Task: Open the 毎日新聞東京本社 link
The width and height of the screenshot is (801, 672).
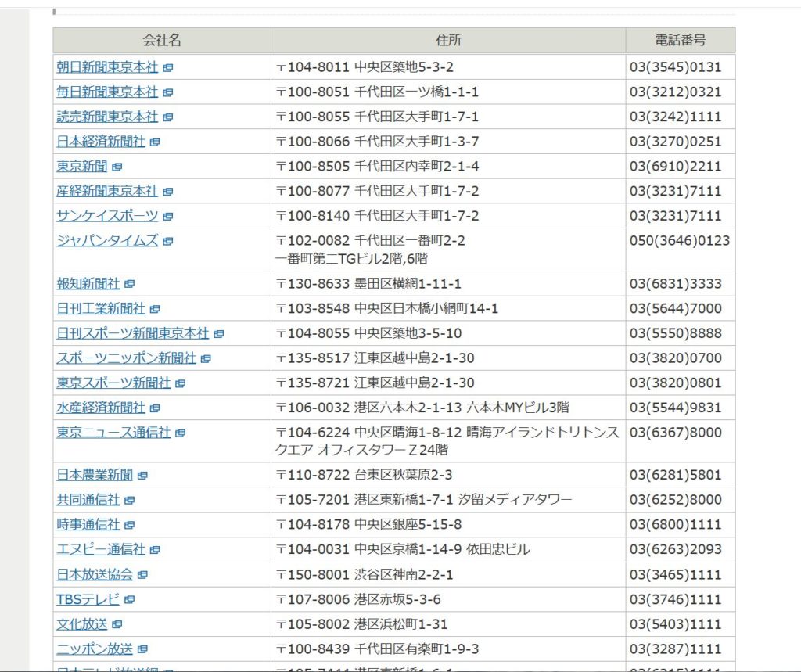Action: coord(106,92)
